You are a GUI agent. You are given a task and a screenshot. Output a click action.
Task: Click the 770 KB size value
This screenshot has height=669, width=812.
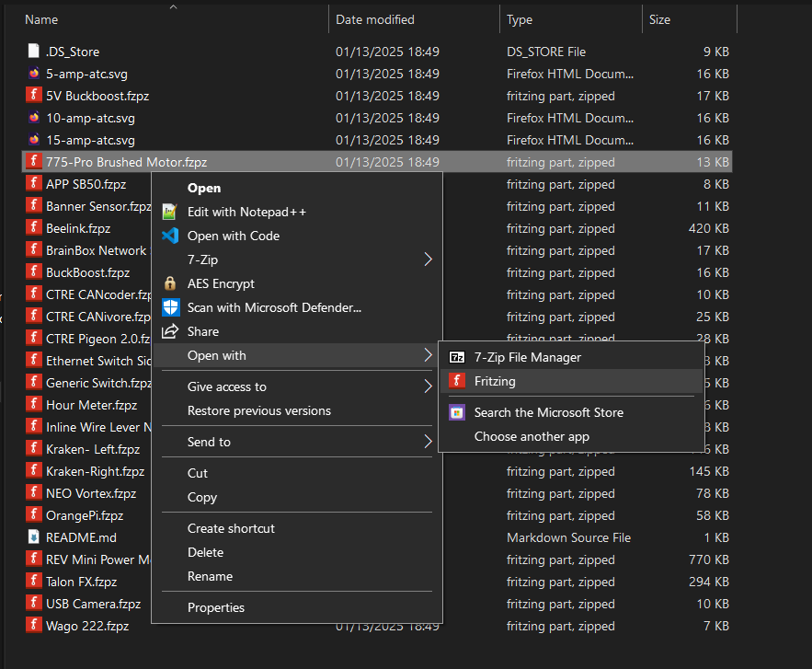pyautogui.click(x=708, y=559)
